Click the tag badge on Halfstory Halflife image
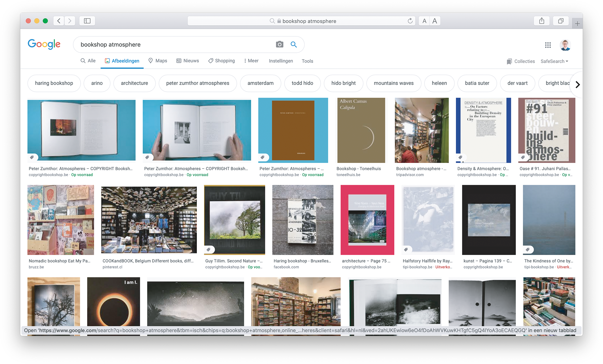603x364 pixels. (x=406, y=249)
